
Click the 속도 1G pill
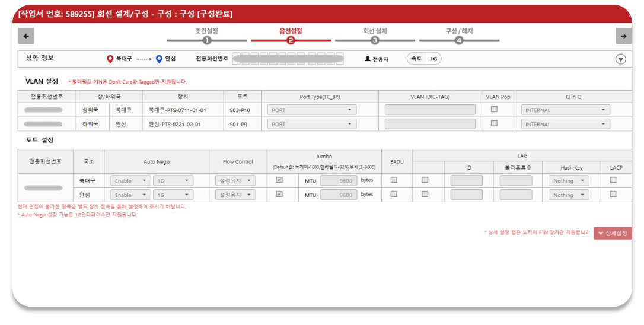coord(424,59)
